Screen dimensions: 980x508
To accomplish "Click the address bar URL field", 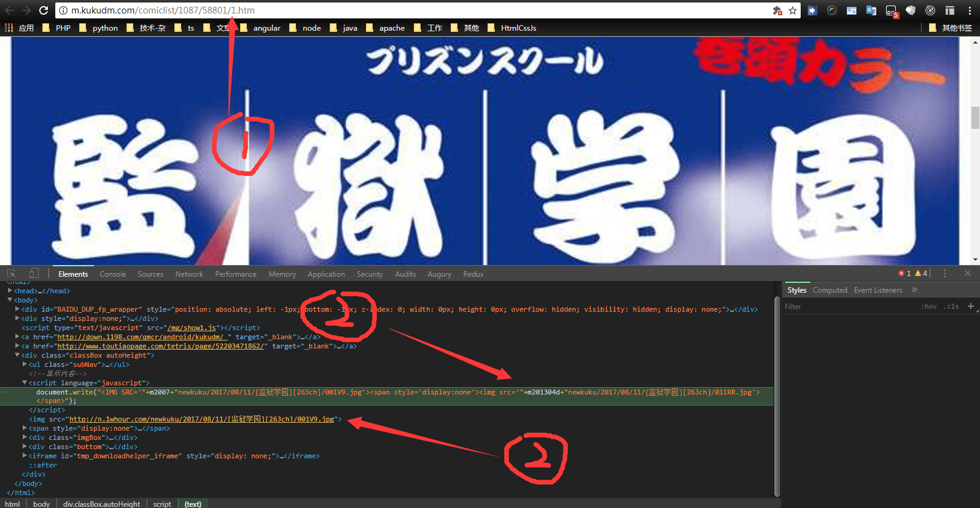I will click(411, 10).
